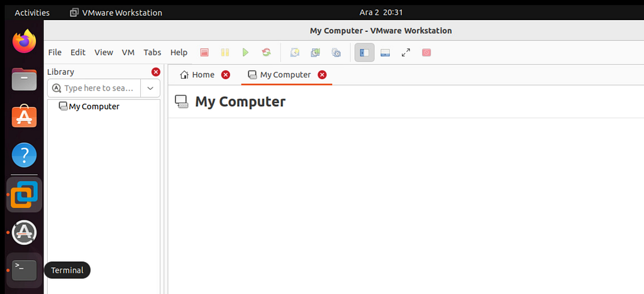
Task: Click the VMware Workstation dock icon
Action: (25, 194)
